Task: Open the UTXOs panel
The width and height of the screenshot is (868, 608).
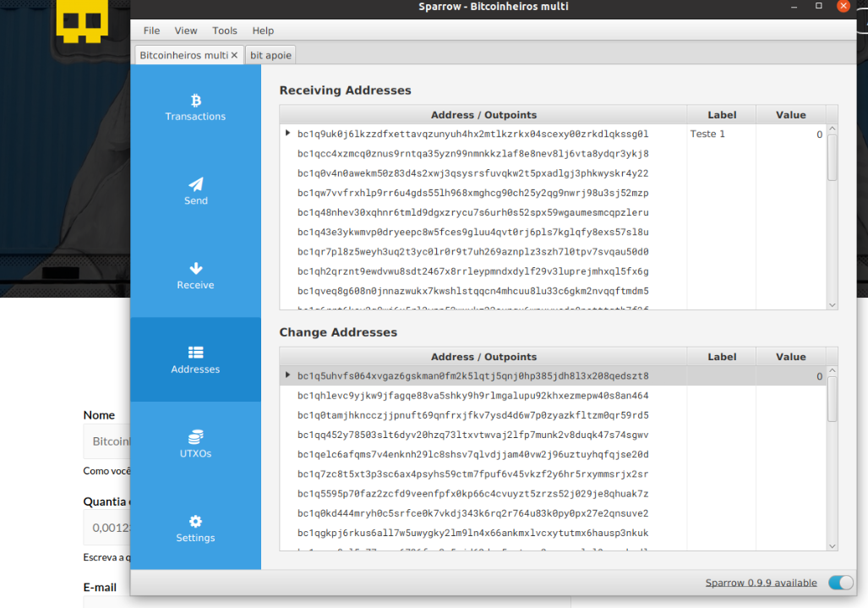Action: click(x=195, y=444)
